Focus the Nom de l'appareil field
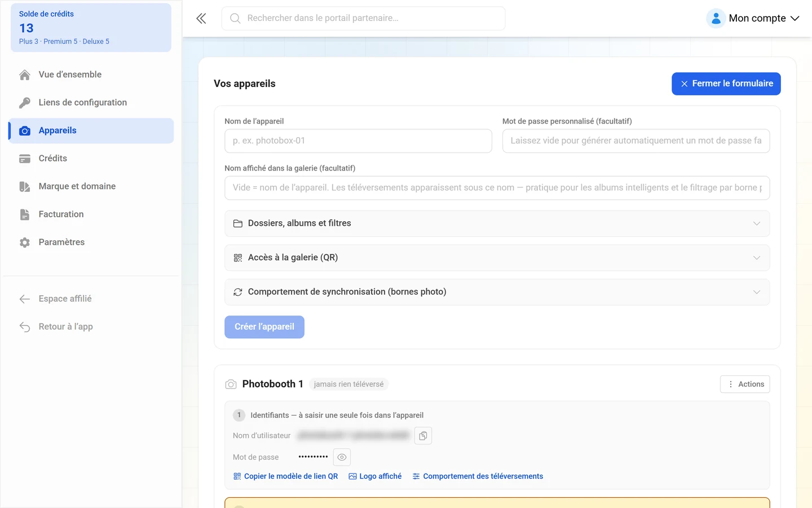Screen dimensions: 812x508 358,141
